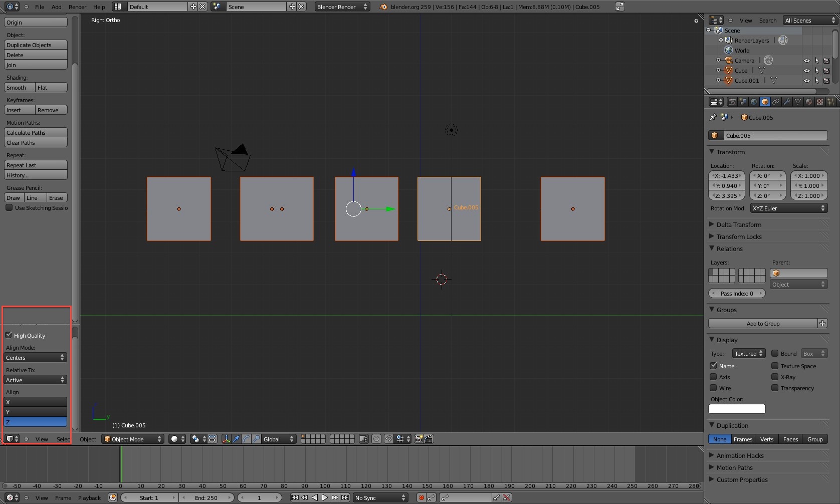Open the Modifiers tab (wrench icon)

[787, 102]
